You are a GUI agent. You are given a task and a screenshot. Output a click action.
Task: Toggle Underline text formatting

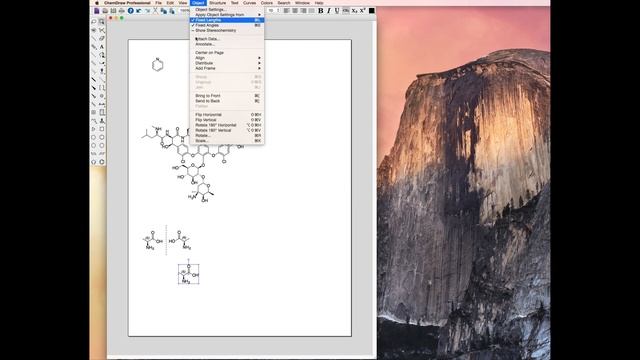click(x=337, y=11)
